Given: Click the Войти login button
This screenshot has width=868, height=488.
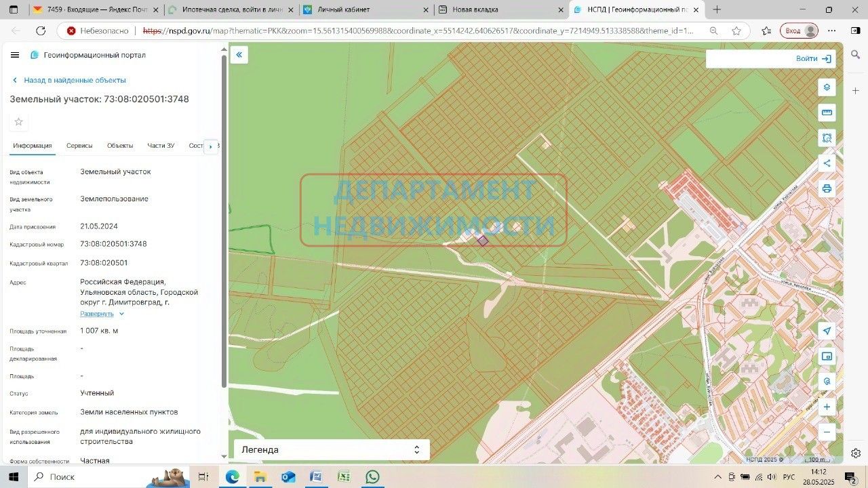Looking at the screenshot, I should 813,59.
